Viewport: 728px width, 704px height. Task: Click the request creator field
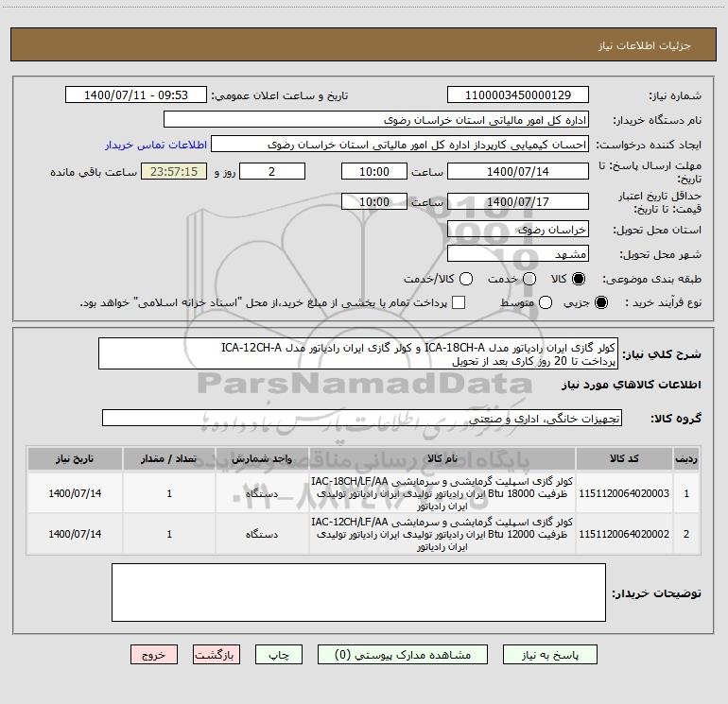(x=400, y=145)
